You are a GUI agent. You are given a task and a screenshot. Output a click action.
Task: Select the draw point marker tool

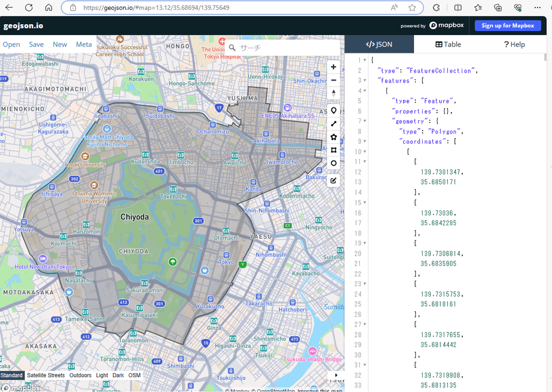tap(333, 110)
